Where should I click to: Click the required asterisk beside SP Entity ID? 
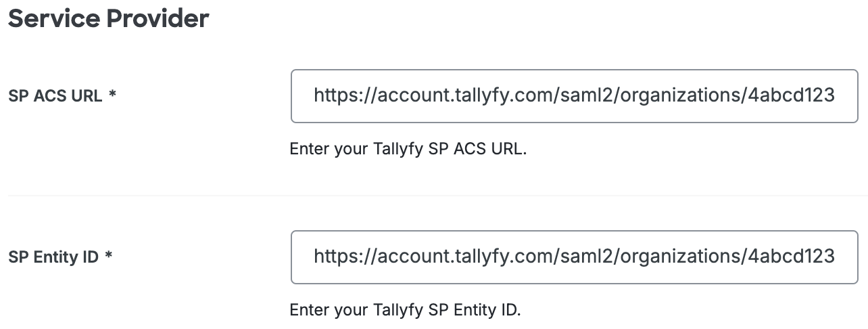(108, 257)
